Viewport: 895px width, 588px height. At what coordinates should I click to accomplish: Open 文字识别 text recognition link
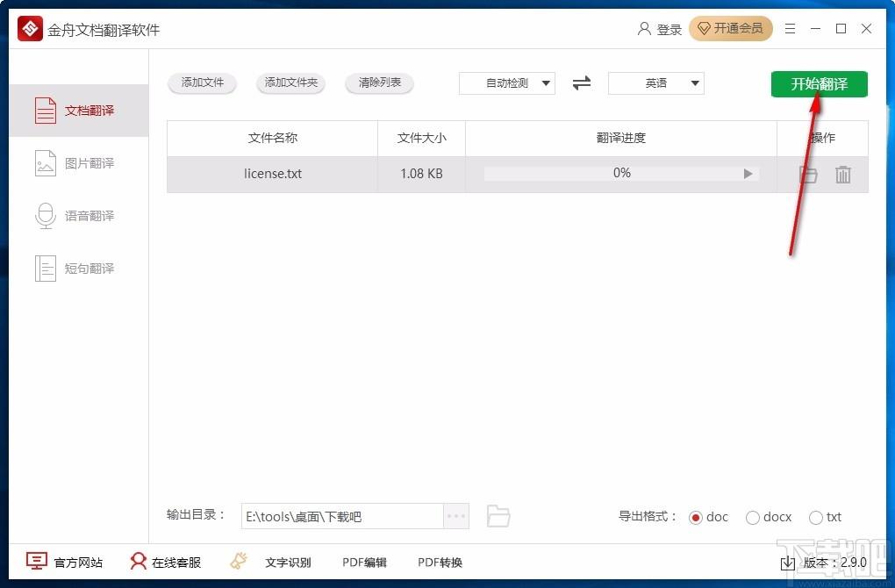[x=288, y=563]
